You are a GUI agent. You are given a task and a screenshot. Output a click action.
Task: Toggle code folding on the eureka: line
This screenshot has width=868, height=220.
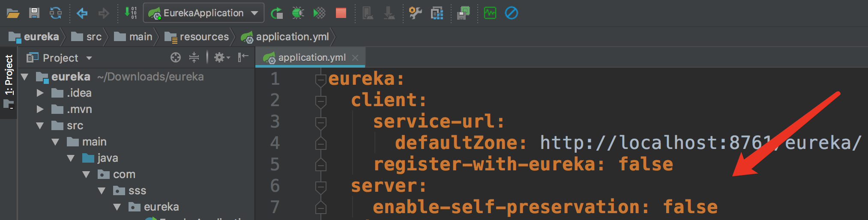tap(320, 79)
